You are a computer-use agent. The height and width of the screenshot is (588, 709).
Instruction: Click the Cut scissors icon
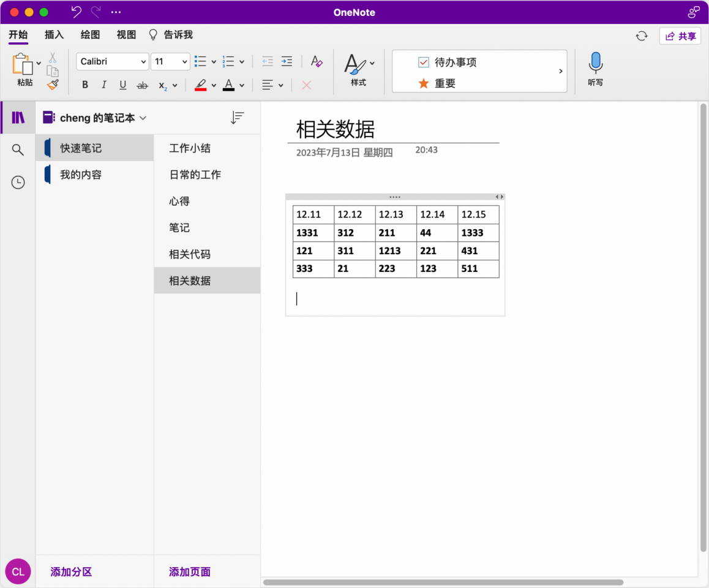pos(53,58)
